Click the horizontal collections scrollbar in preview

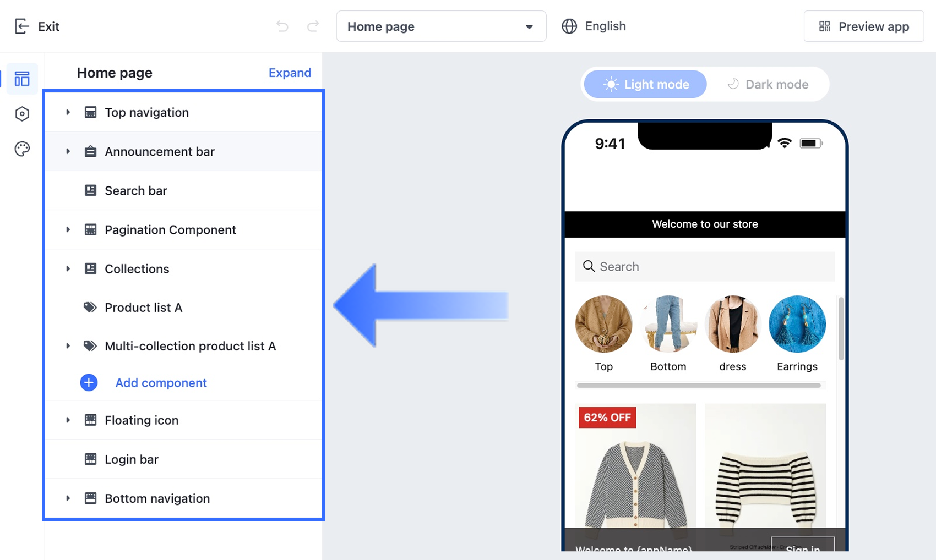(699, 386)
